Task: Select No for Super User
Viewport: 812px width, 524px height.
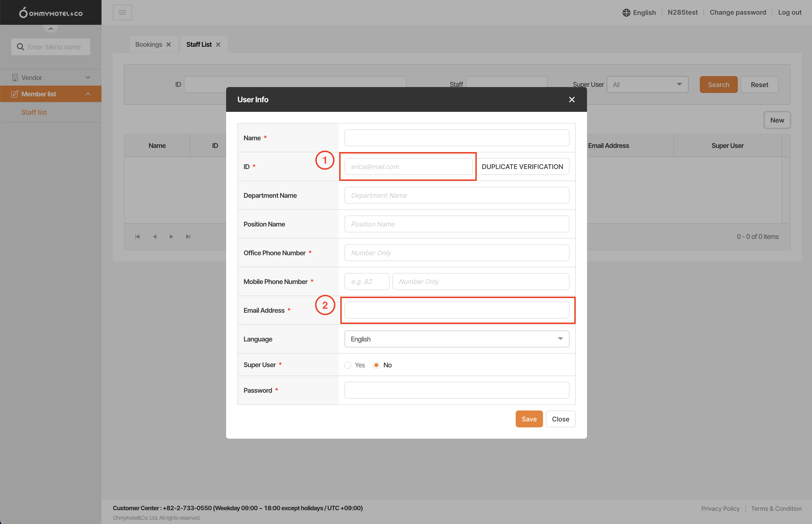Action: coord(376,365)
